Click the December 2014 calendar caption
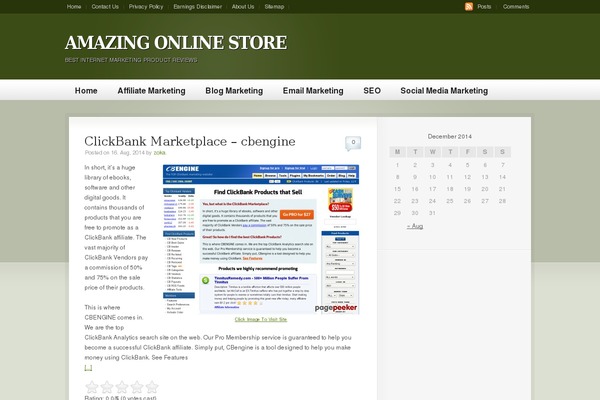Screen dimensions: 600x400 pyautogui.click(x=450, y=137)
